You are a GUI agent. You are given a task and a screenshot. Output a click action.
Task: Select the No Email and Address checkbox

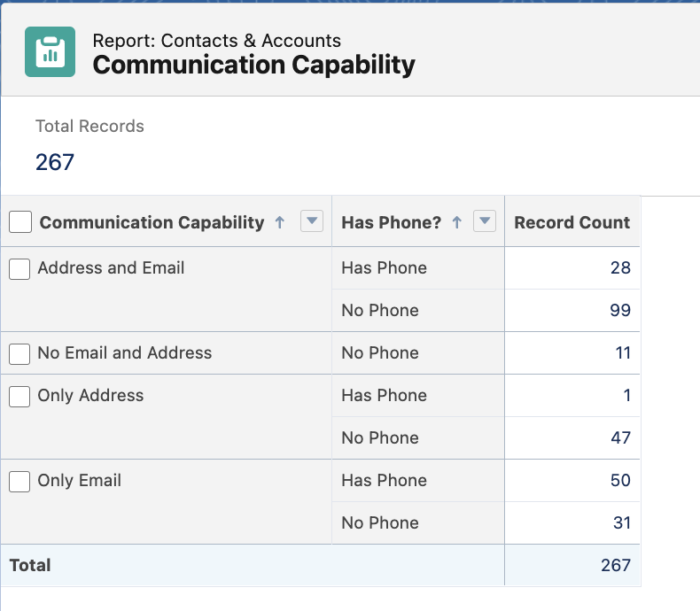[x=20, y=353]
